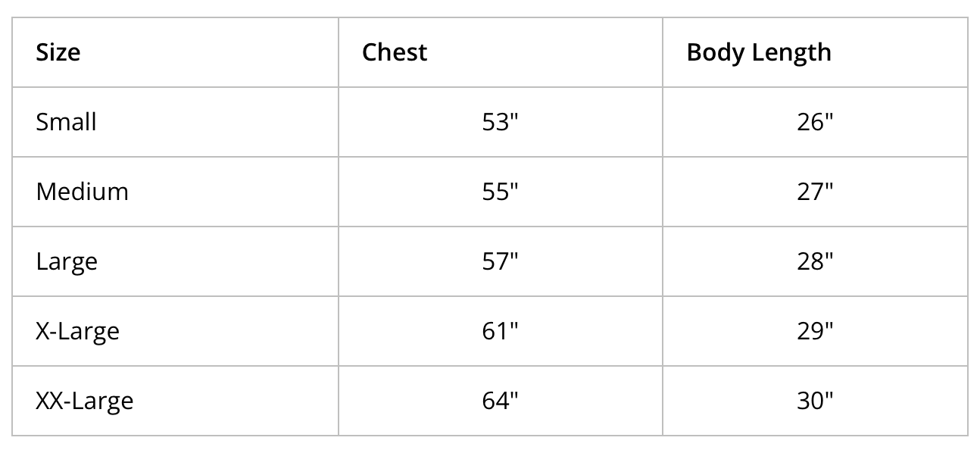This screenshot has width=980, height=450.
Task: Click the 61" chest value
Action: (500, 331)
